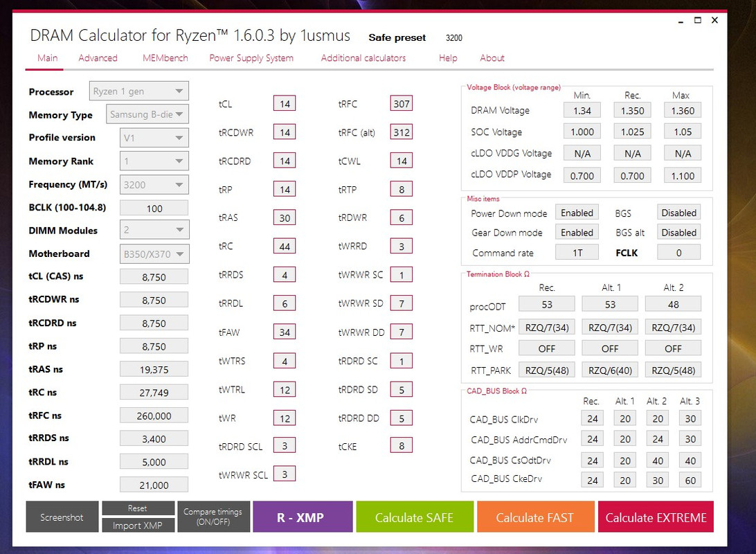Open the Processor dropdown showing Ryzen 1 gen
The width and height of the screenshot is (756, 554).
click(x=139, y=91)
